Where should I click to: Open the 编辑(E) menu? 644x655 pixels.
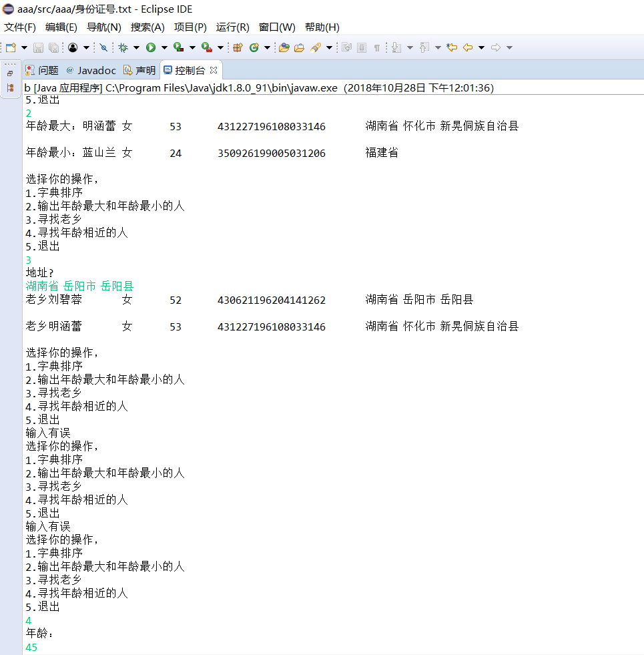[x=61, y=27]
